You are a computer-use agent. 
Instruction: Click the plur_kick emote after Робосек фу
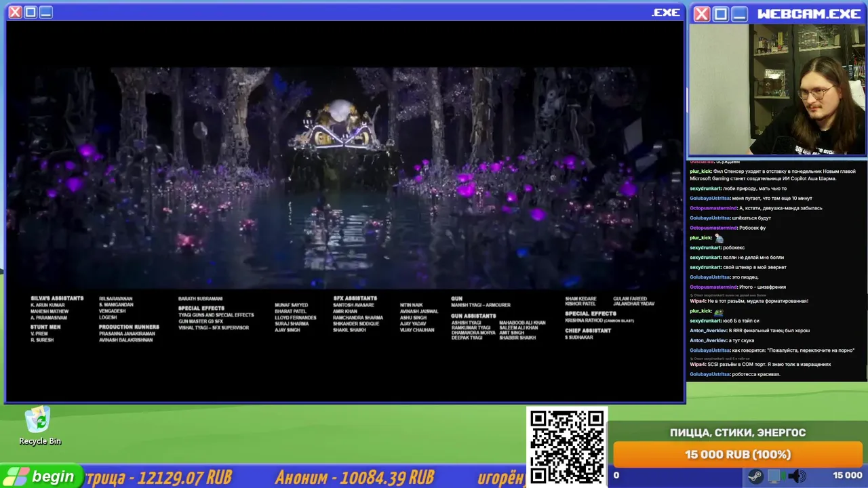[719, 238]
